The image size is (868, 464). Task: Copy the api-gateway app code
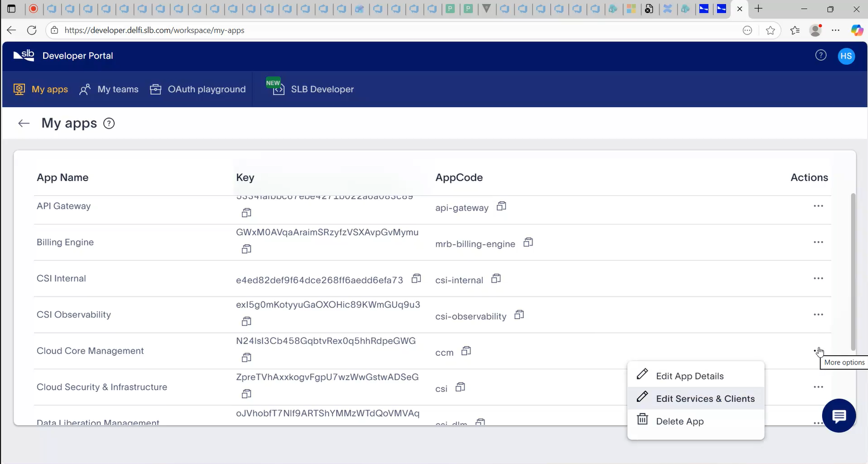click(x=502, y=206)
